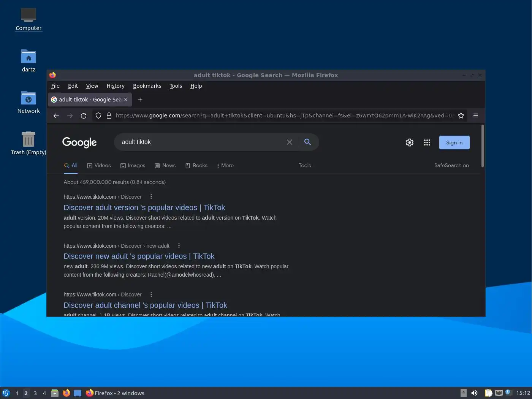The width and height of the screenshot is (532, 399).
Task: Click the Firefox forward arrow
Action: (70, 116)
